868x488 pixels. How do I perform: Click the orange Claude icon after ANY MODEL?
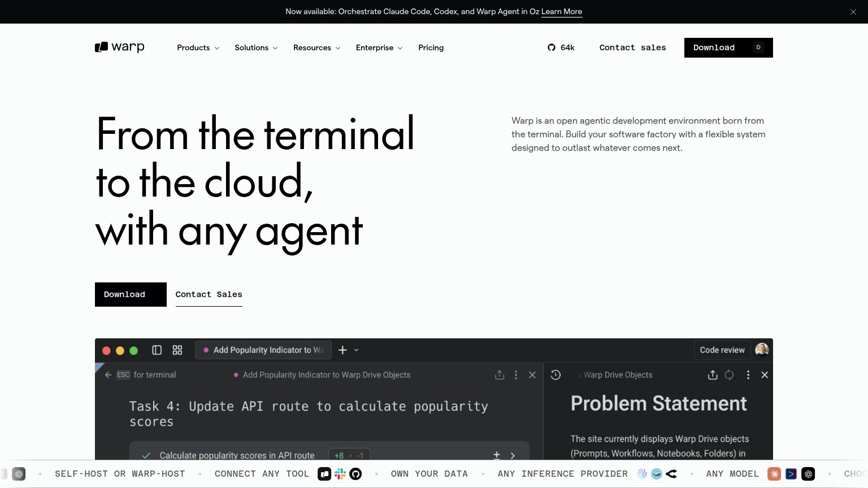[774, 474]
